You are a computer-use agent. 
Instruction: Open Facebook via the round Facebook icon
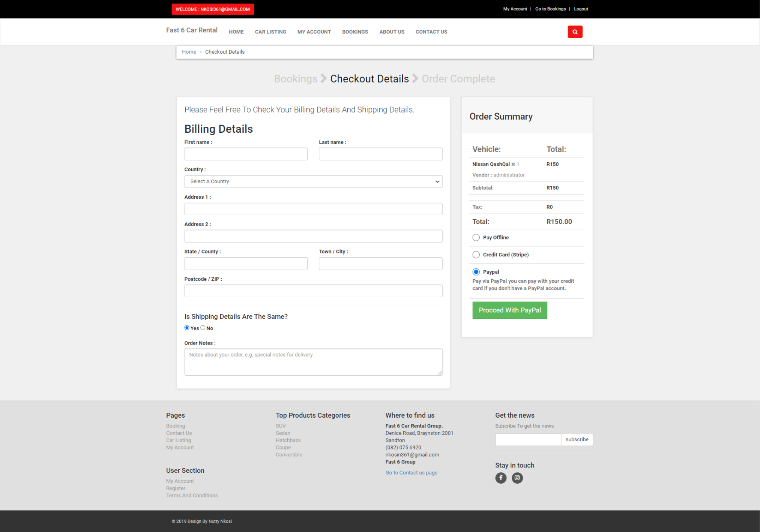[500, 478]
